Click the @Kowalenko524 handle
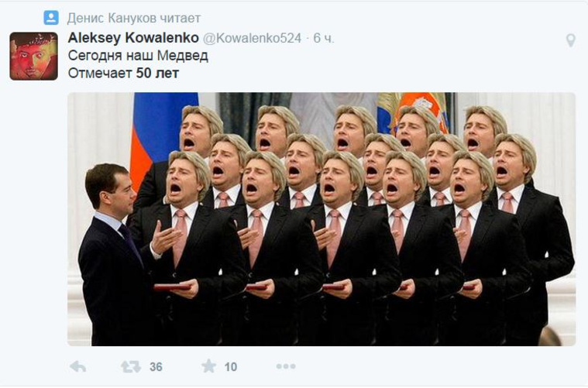Viewport: 588px width, 388px height. tap(253, 38)
